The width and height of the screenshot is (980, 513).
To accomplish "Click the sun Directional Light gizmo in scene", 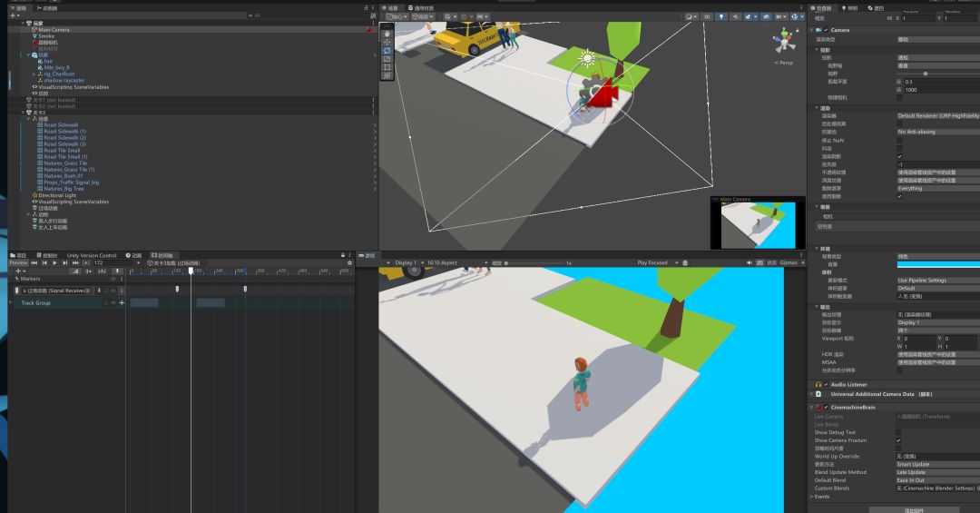I will pos(586,58).
